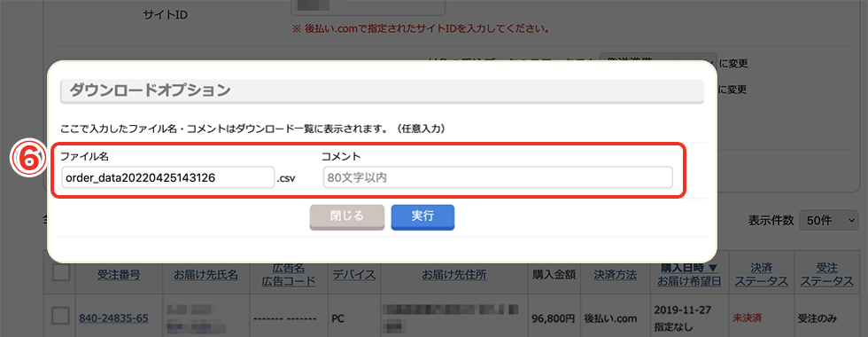Sort by 広告コード column header

click(x=289, y=281)
